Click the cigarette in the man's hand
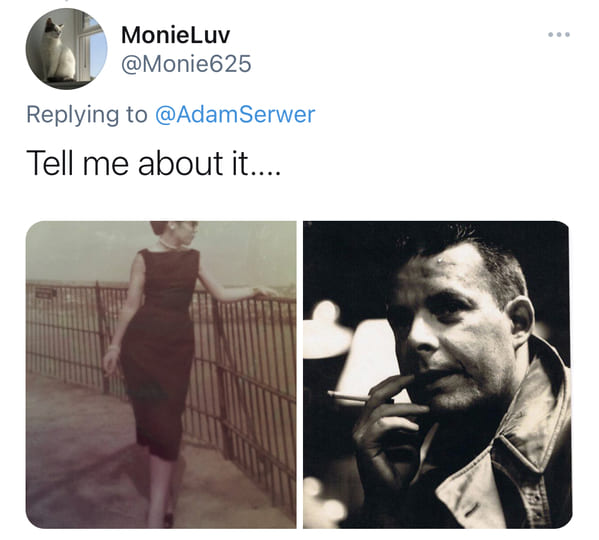The height and width of the screenshot is (540, 599). point(350,397)
